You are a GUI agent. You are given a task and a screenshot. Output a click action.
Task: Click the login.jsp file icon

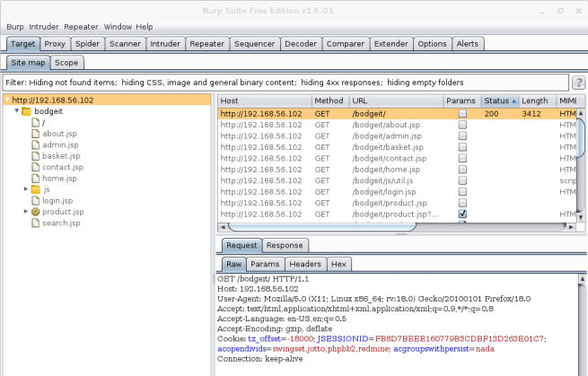(36, 201)
